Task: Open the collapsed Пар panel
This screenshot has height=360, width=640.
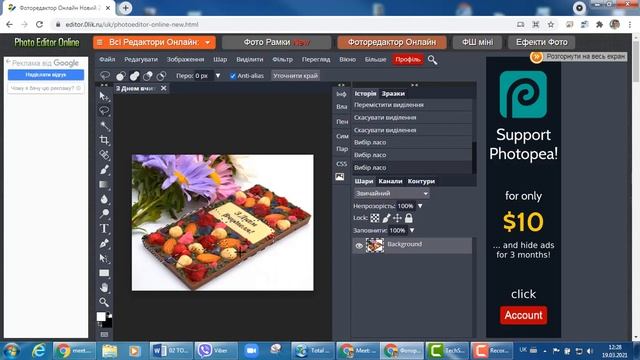Action: pos(342,149)
